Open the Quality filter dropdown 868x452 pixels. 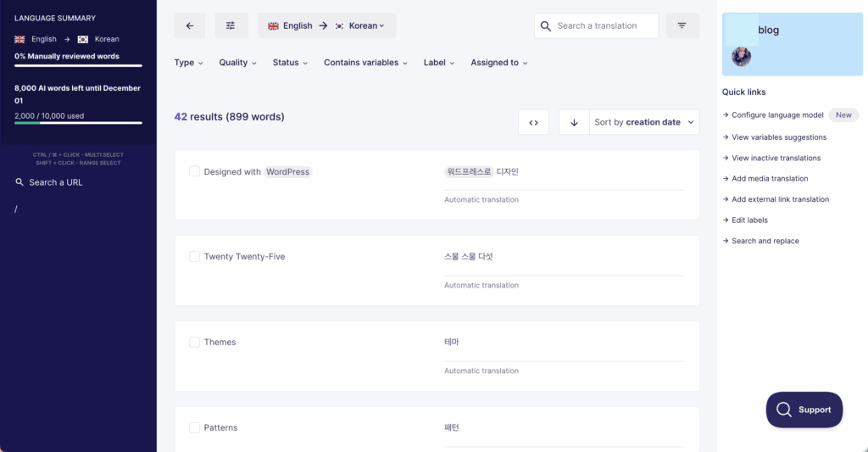238,63
